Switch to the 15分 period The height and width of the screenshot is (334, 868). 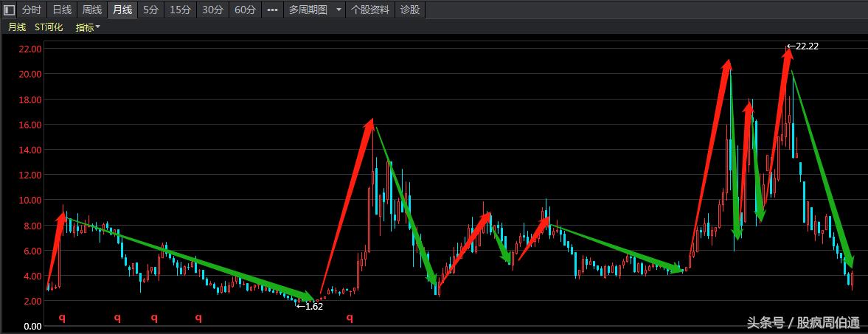[181, 10]
